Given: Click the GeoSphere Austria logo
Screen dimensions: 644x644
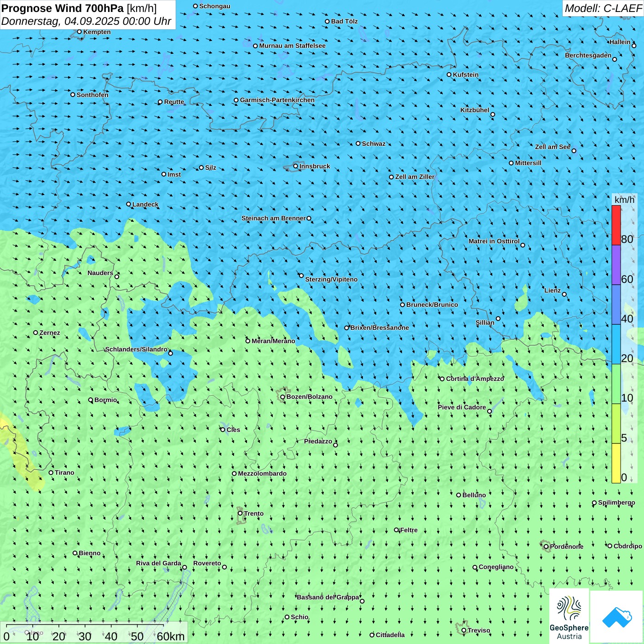Looking at the screenshot, I should coord(569,616).
